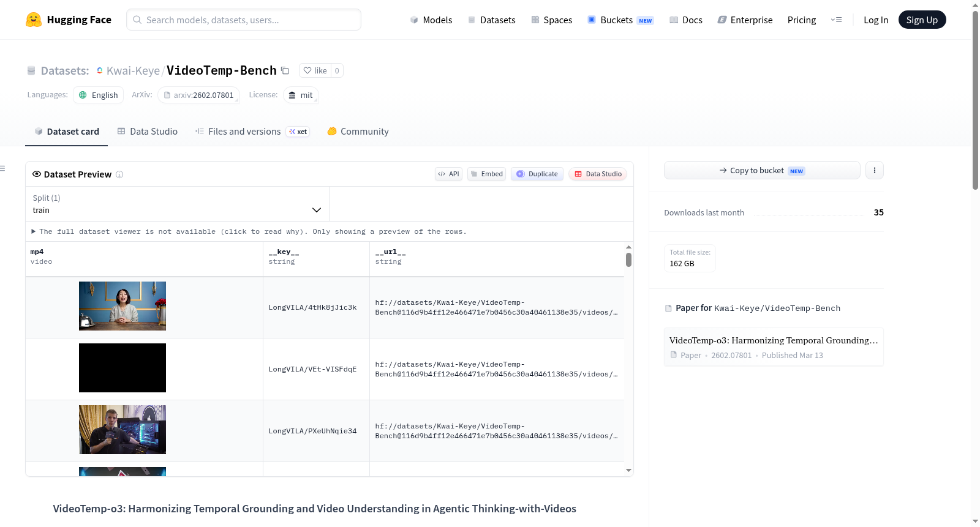980x527 pixels.
Task: Click the Dataset Preview info icon
Action: tap(119, 174)
